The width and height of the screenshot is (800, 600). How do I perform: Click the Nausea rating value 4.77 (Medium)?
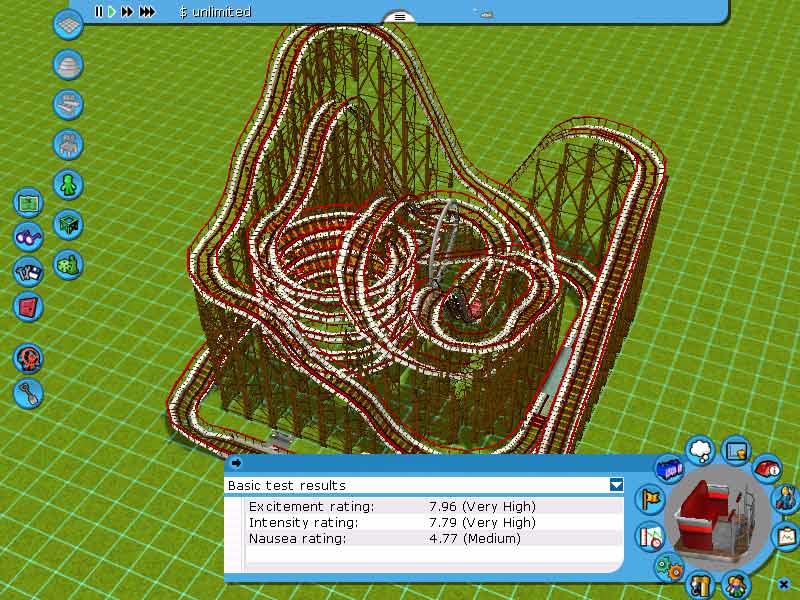click(474, 538)
